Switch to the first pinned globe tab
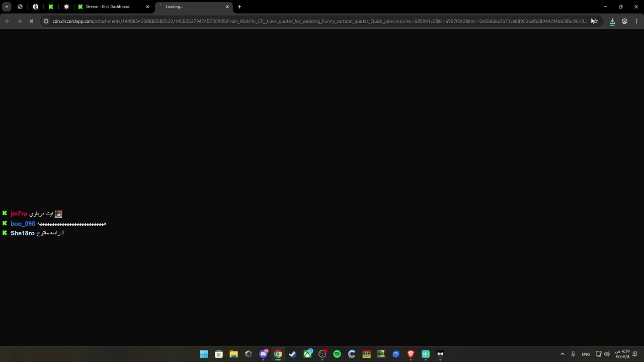 (20, 7)
